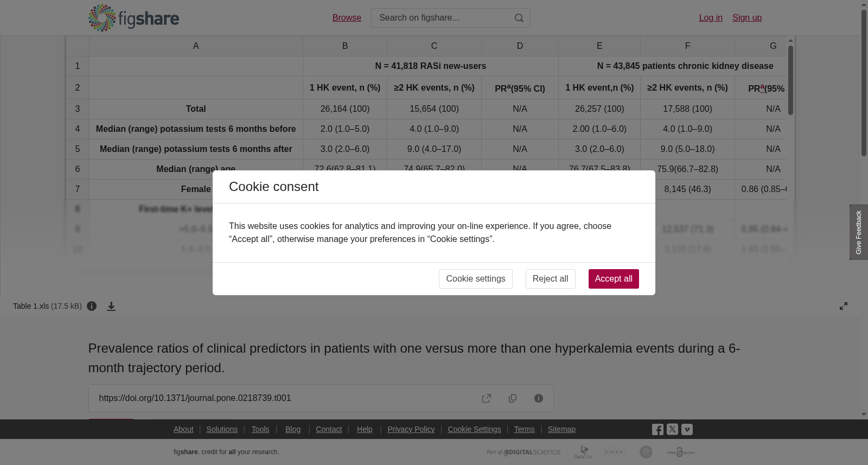Click 'N = 43,845 patients chronic kidney disease'

(x=685, y=66)
